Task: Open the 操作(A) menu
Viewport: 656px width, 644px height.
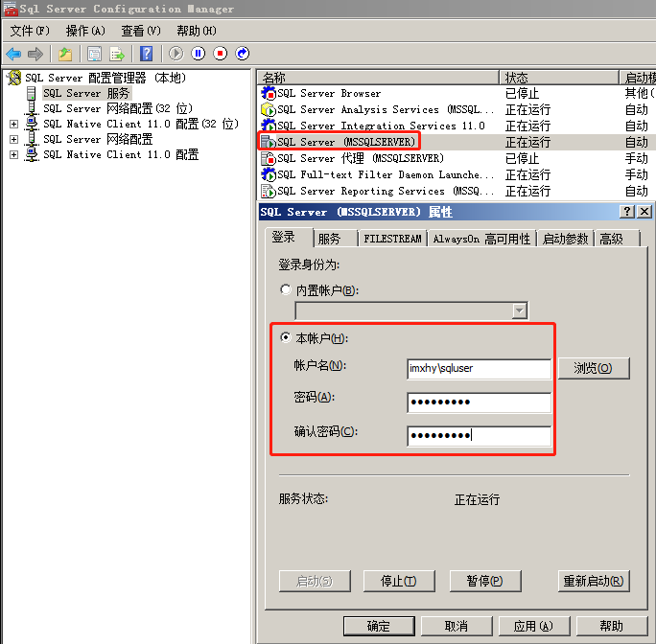Action: tap(85, 31)
